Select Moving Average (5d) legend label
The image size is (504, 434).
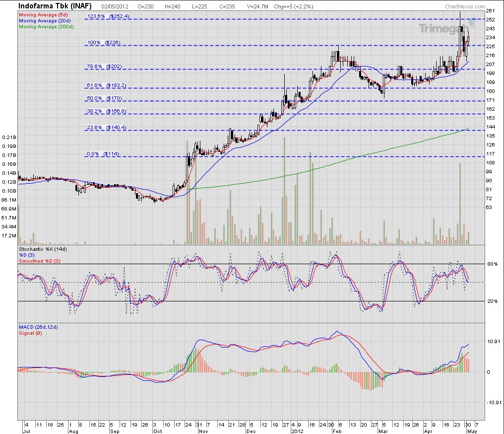tap(43, 15)
